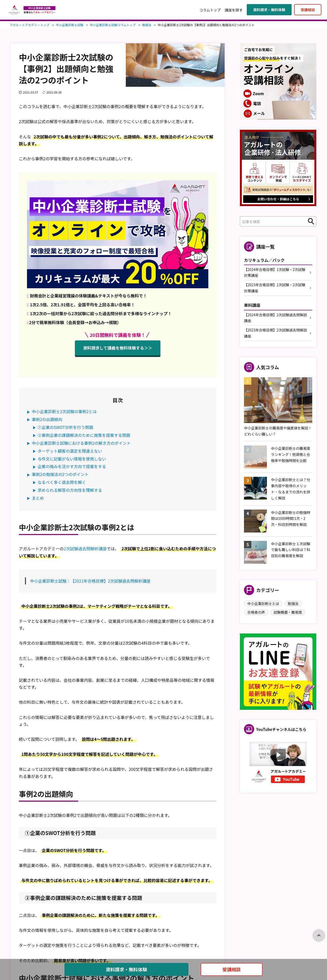Jump to 中小企業診断士2次試験の事例2とは in contents
The width and height of the screenshot is (327, 980).
coord(64,412)
